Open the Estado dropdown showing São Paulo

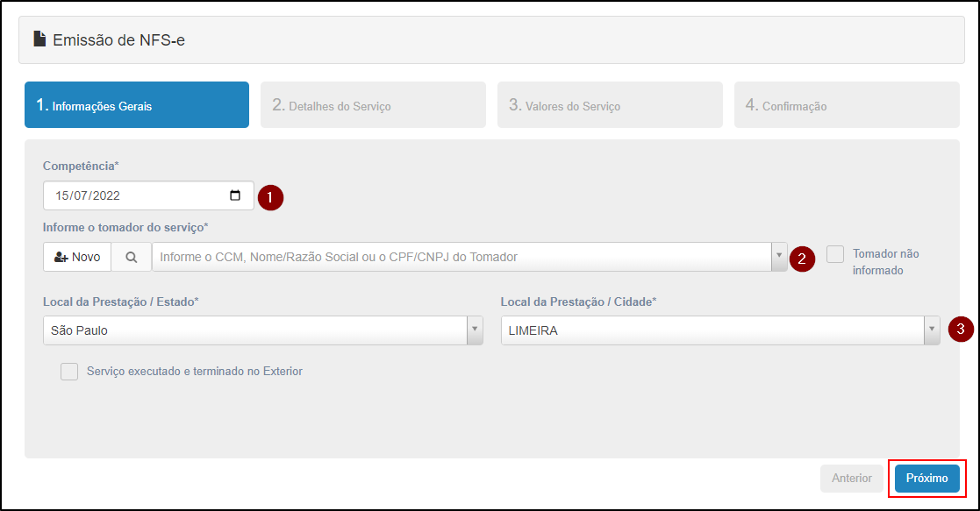pyautogui.click(x=263, y=330)
